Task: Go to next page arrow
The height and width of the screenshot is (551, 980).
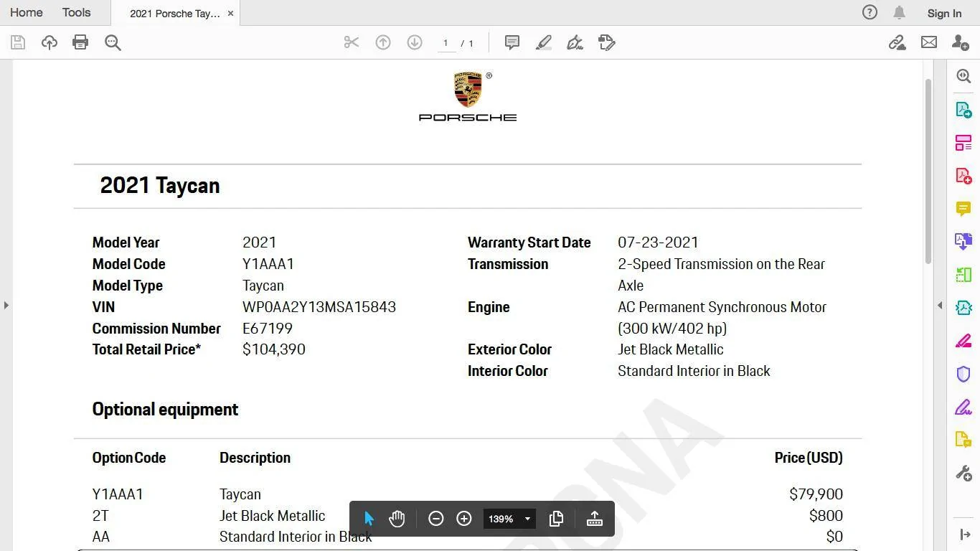Action: point(415,42)
